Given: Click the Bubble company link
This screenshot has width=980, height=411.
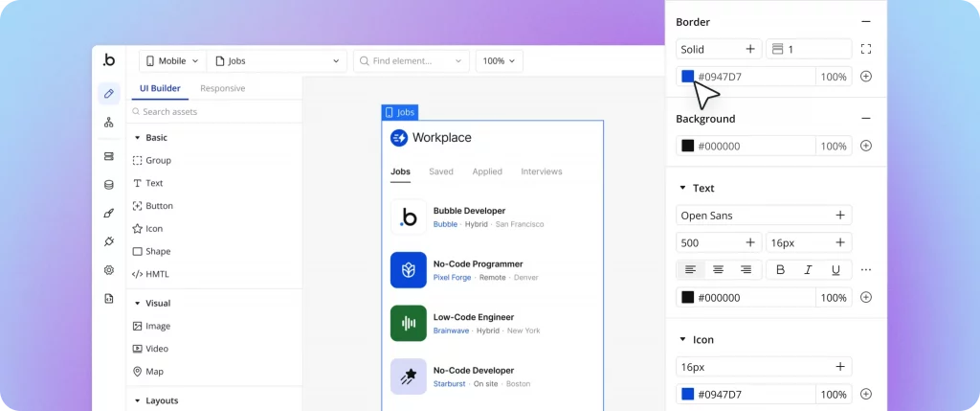Looking at the screenshot, I should pyautogui.click(x=445, y=224).
